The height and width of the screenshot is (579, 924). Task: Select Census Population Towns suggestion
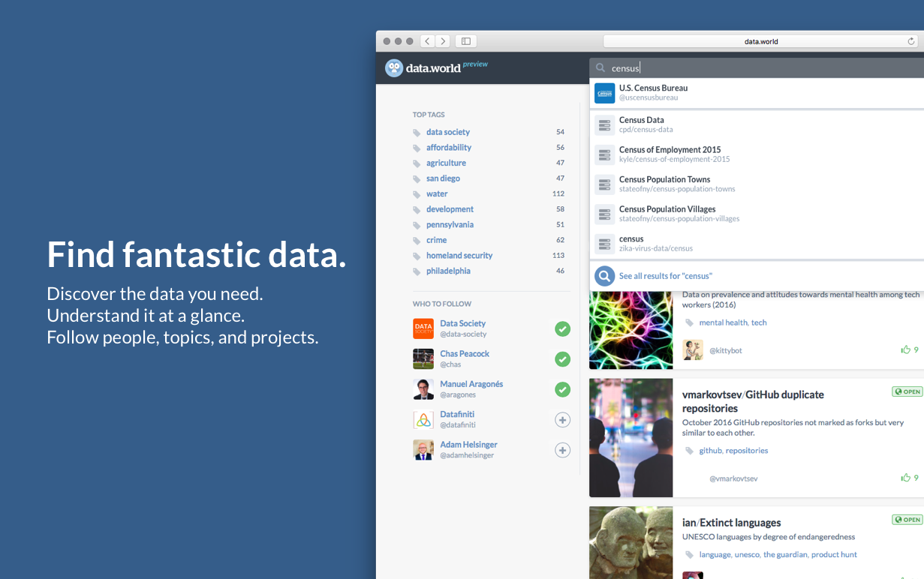coord(757,184)
